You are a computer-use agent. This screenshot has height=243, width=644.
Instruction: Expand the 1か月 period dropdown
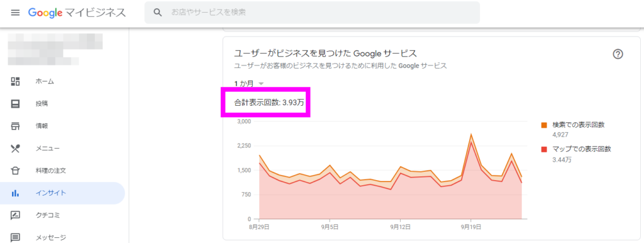[x=249, y=84]
